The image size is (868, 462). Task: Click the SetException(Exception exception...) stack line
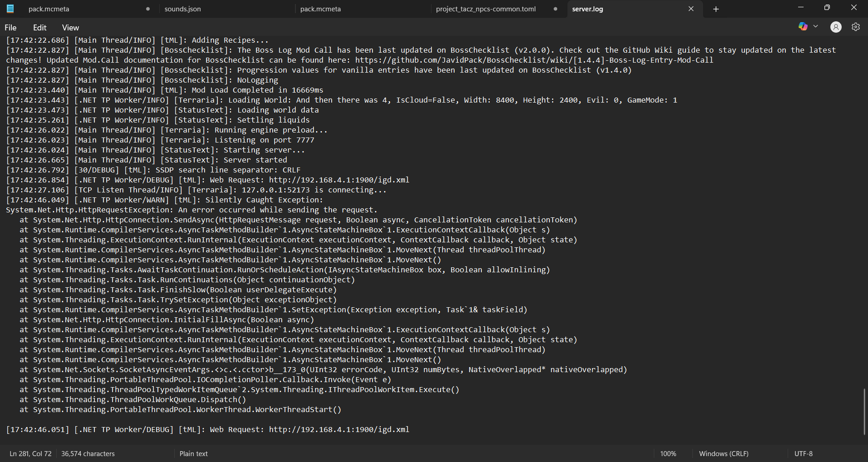(x=273, y=310)
